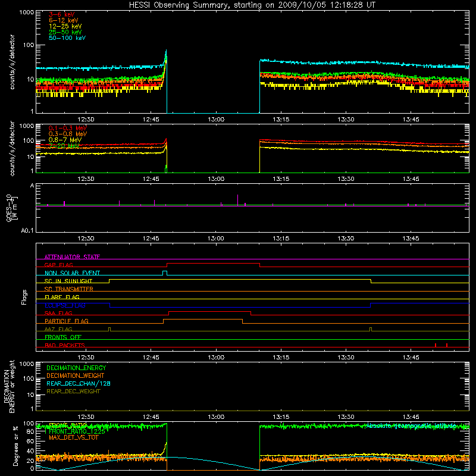
Task: Click the REAR_DEC_WEIGHT legend label
Action: coord(73,392)
